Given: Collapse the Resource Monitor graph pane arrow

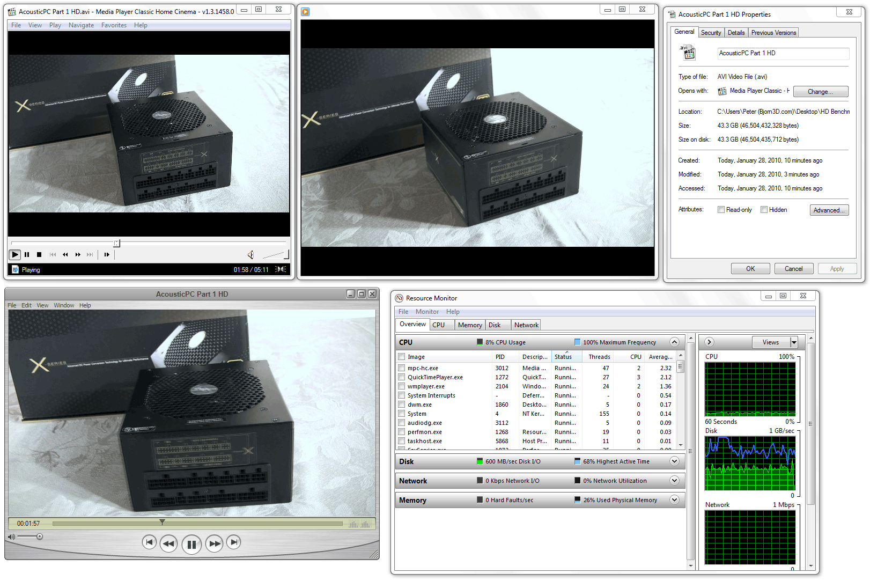Looking at the screenshot, I should [x=709, y=342].
